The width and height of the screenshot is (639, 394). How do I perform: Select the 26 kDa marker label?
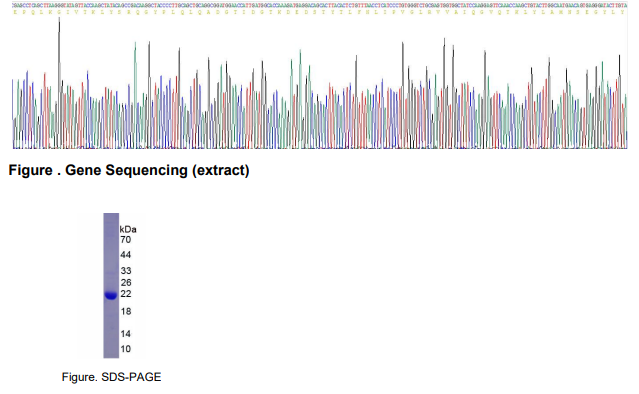pyautogui.click(x=126, y=282)
